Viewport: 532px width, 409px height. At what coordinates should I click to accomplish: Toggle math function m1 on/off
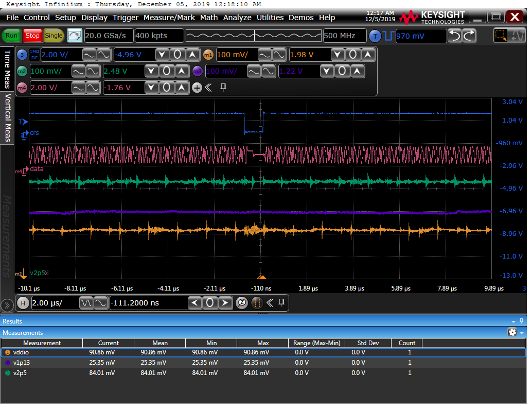208,55
